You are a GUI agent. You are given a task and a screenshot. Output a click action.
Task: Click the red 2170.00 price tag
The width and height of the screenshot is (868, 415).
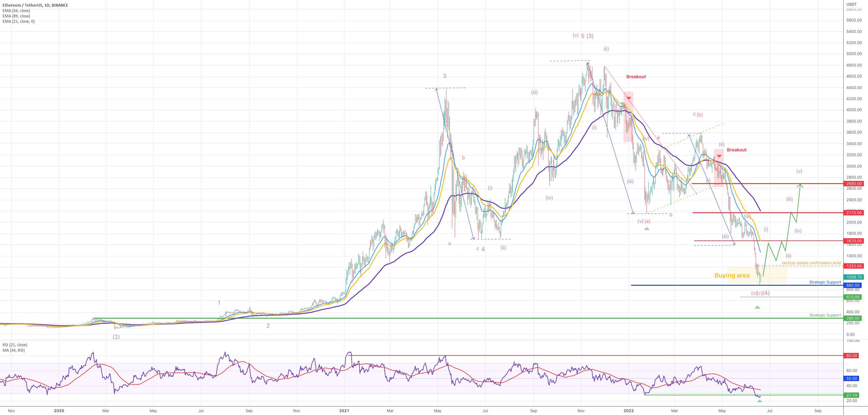tap(853, 213)
